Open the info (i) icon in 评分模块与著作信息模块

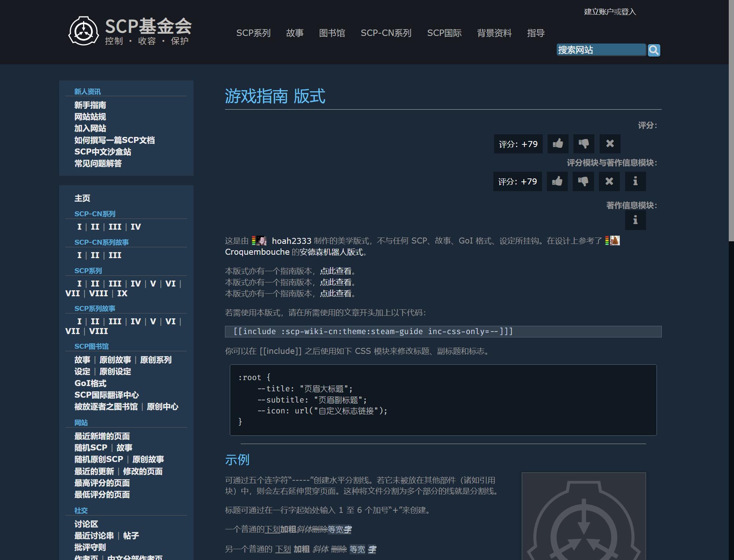(x=635, y=181)
